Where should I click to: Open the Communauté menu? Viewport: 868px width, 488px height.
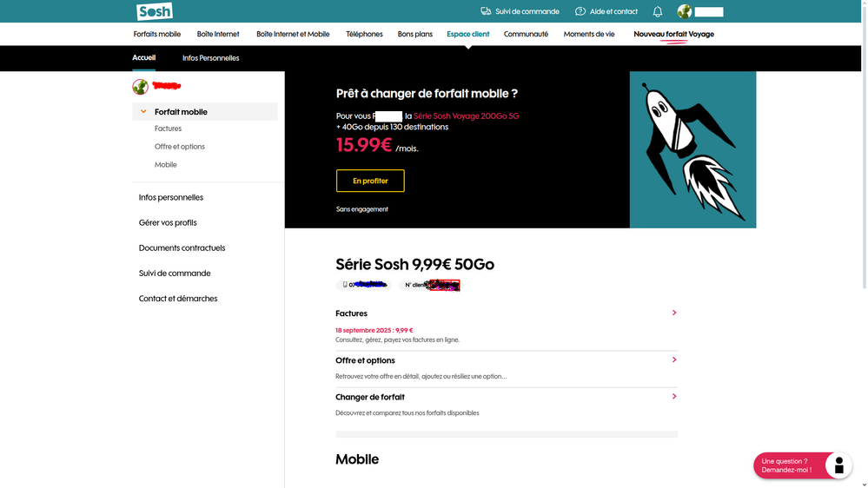point(526,35)
